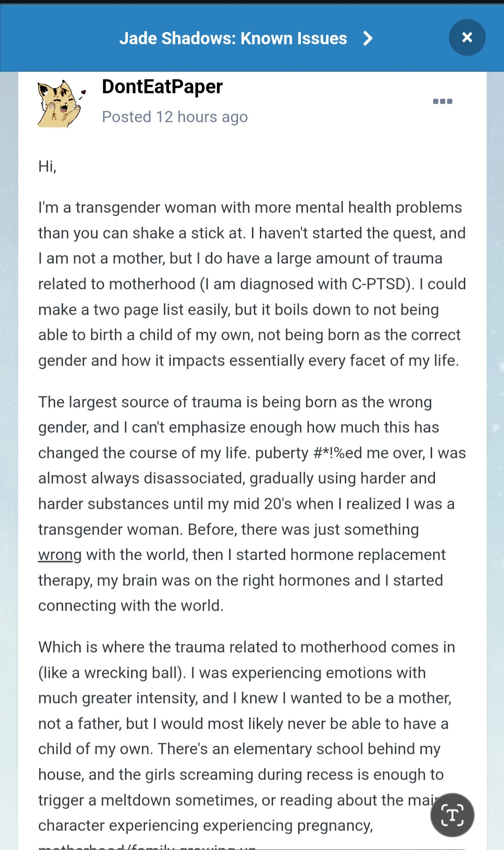Image resolution: width=504 pixels, height=850 pixels.
Task: Click the Hi, greeting line
Action: (47, 167)
